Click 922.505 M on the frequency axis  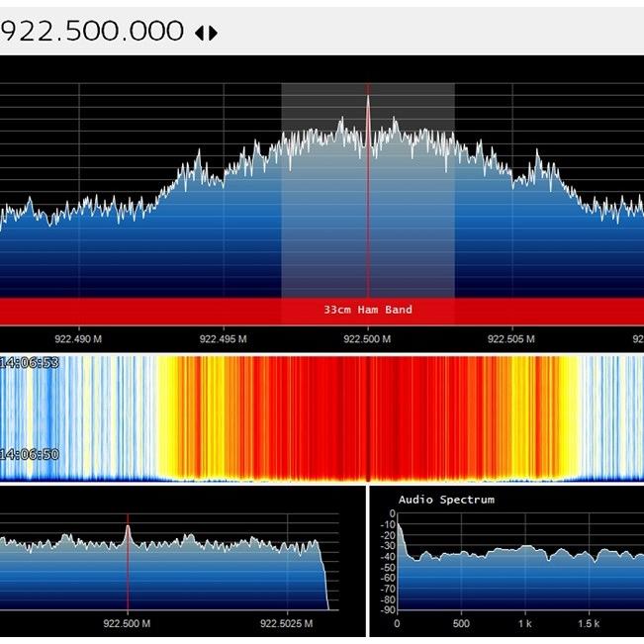point(511,338)
